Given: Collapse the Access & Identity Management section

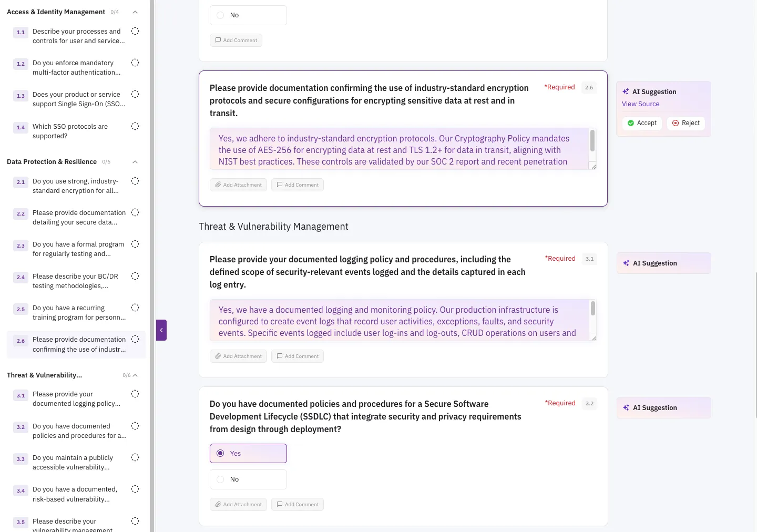Looking at the screenshot, I should pyautogui.click(x=135, y=12).
